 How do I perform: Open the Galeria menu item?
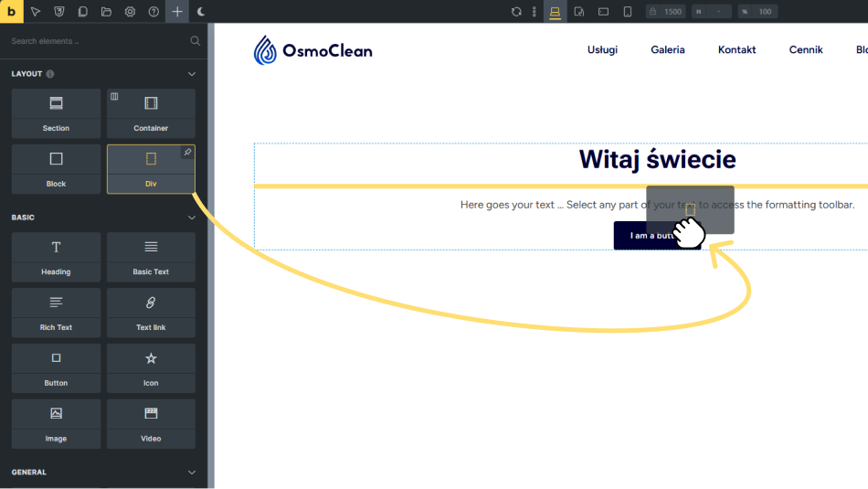tap(667, 50)
